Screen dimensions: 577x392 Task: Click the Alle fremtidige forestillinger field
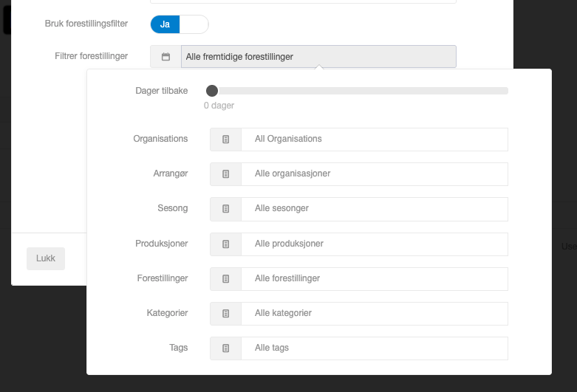[318, 57]
